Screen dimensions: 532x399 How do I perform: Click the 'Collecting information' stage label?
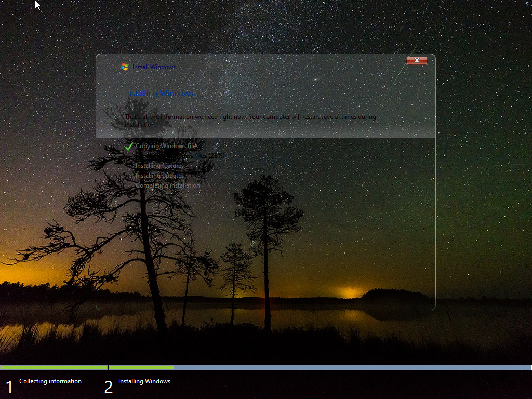[x=50, y=381]
